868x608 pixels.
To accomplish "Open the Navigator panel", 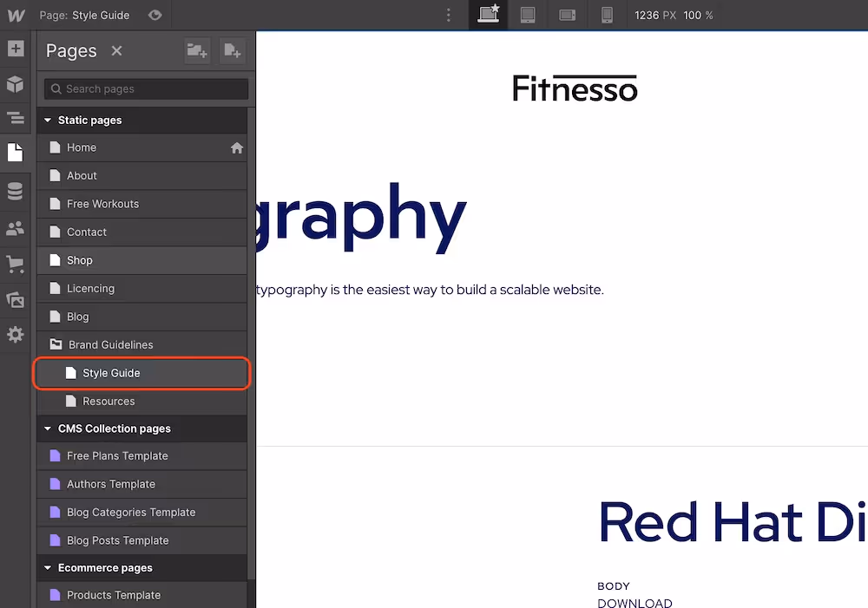I will click(x=16, y=117).
